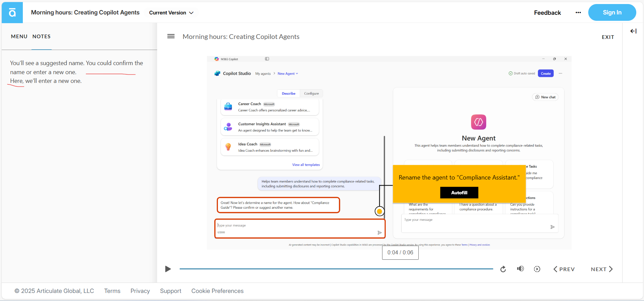Open the three-dots more options menu
This screenshot has height=301, width=644.
point(578,13)
